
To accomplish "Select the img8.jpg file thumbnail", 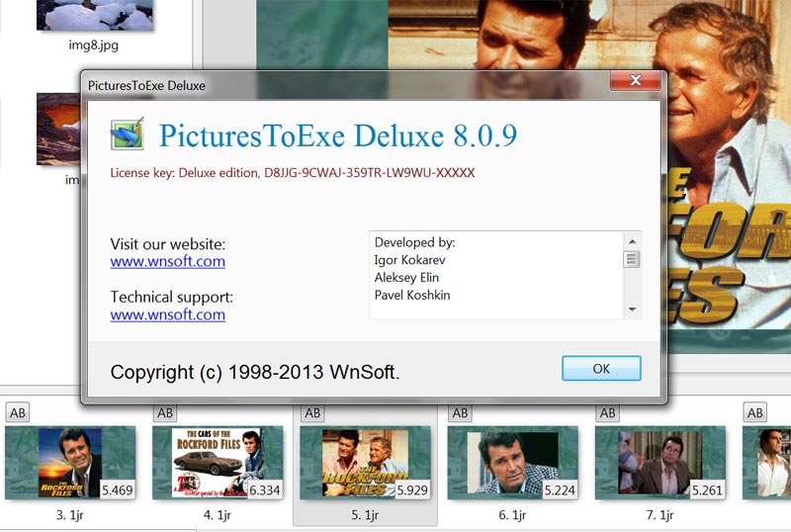I will coord(95,15).
